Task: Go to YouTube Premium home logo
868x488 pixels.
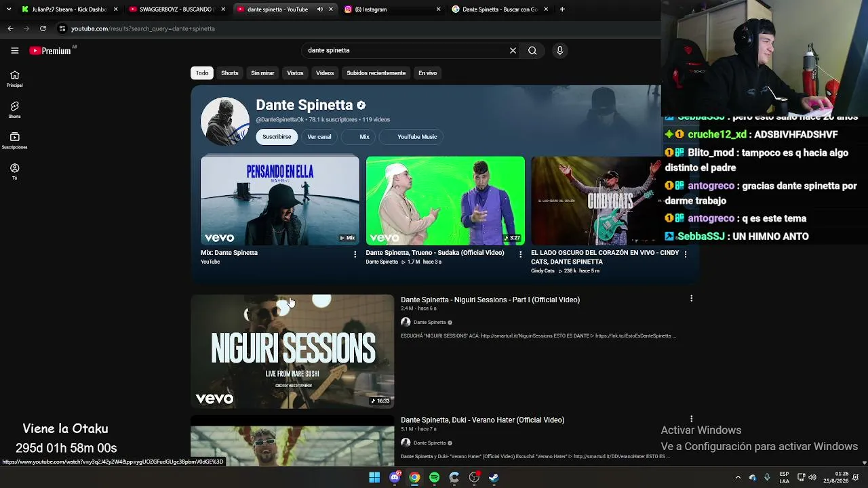Action: click(51, 51)
